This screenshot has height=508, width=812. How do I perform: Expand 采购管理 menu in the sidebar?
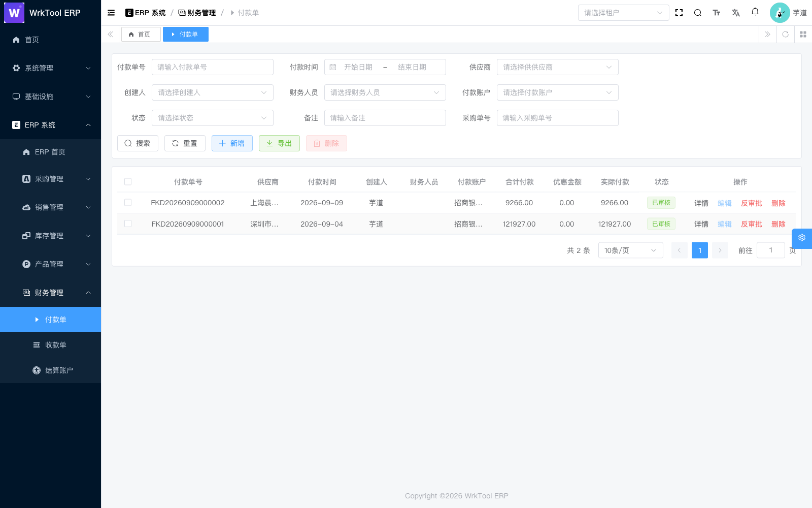(51, 179)
